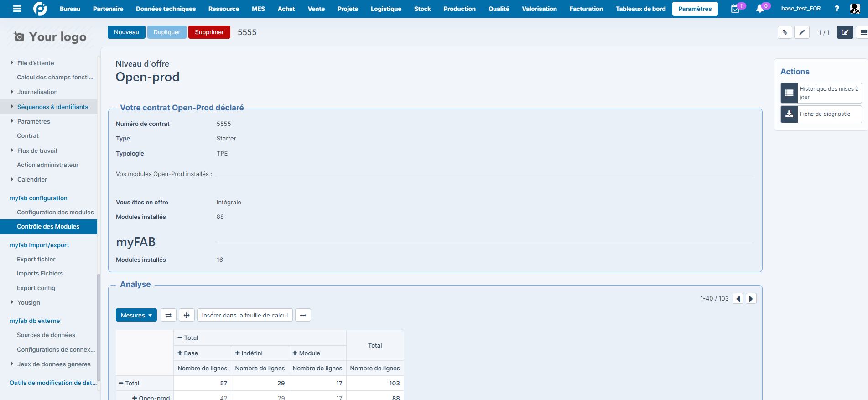Open the Production menu
The width and height of the screenshot is (868, 400).
459,9
